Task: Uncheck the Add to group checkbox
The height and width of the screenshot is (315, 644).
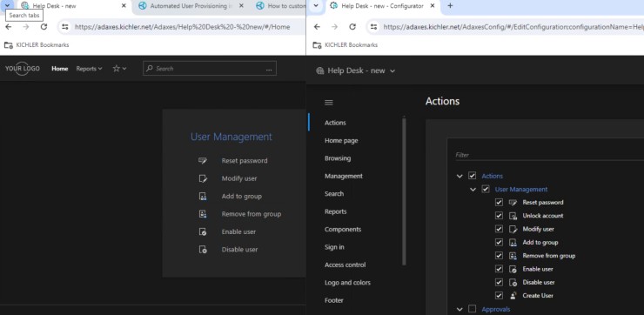Action: (499, 242)
